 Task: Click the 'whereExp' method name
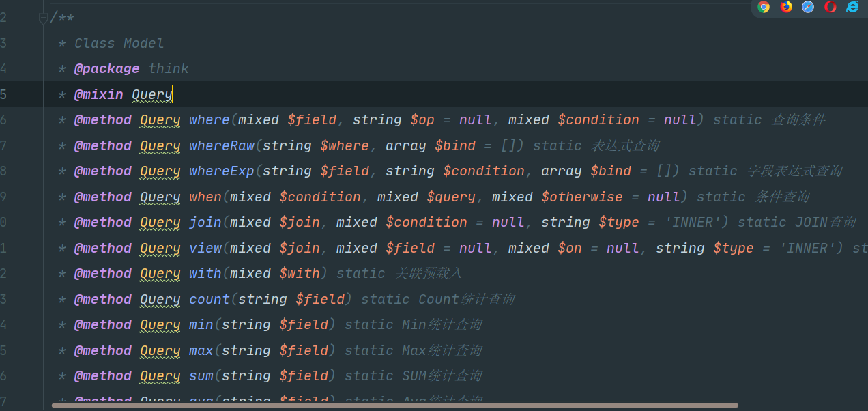coord(222,171)
